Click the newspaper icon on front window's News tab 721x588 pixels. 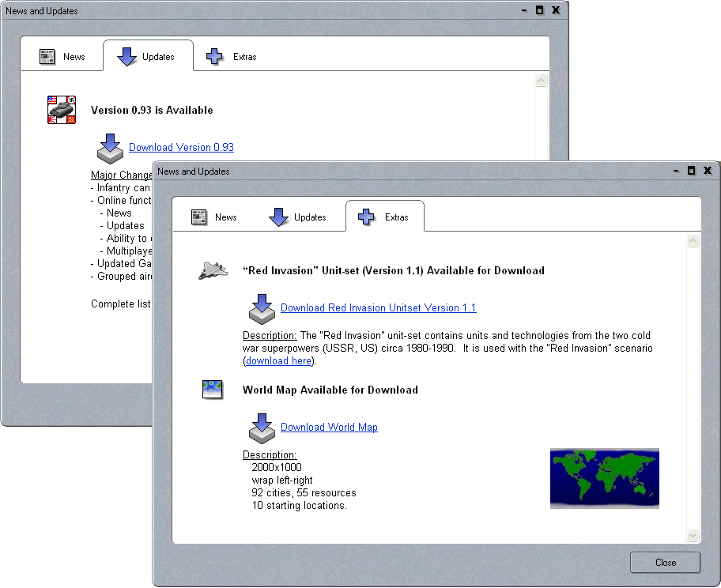199,217
